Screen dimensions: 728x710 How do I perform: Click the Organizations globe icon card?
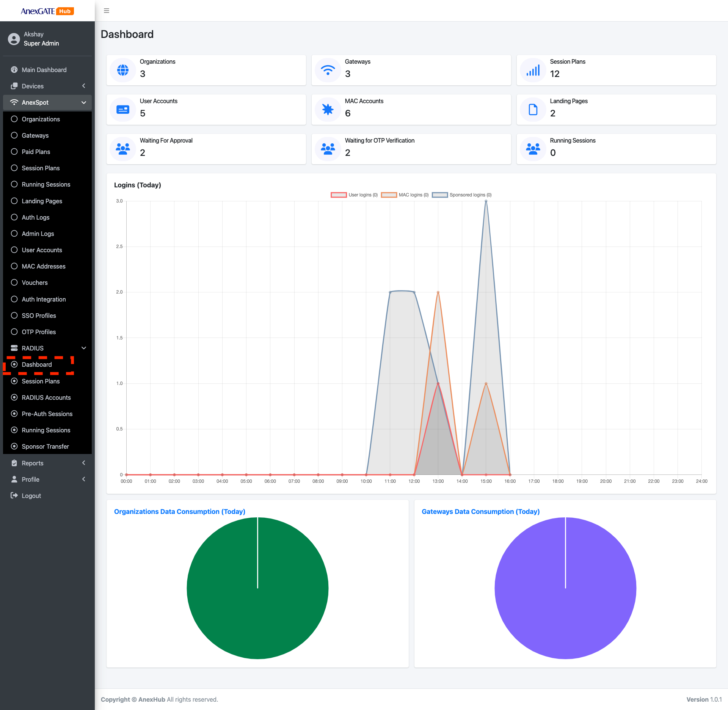point(123,70)
